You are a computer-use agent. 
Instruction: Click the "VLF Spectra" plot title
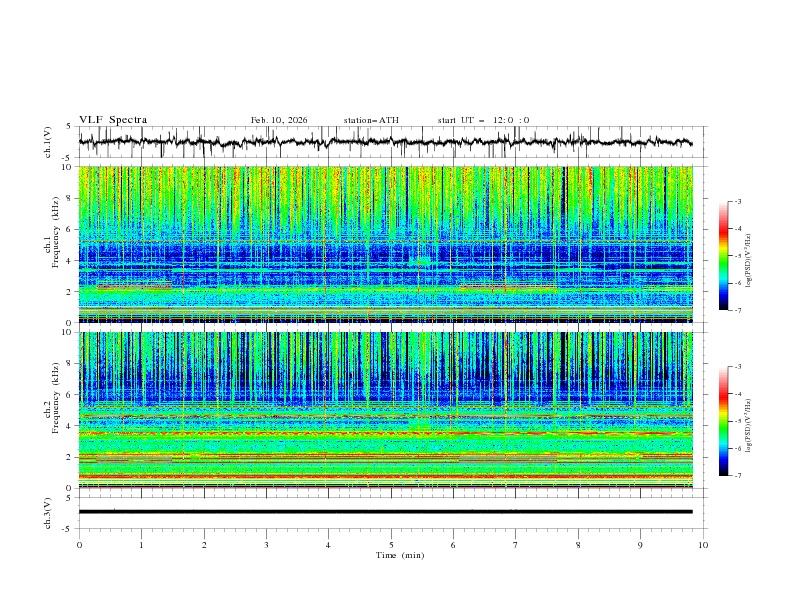[x=113, y=120]
